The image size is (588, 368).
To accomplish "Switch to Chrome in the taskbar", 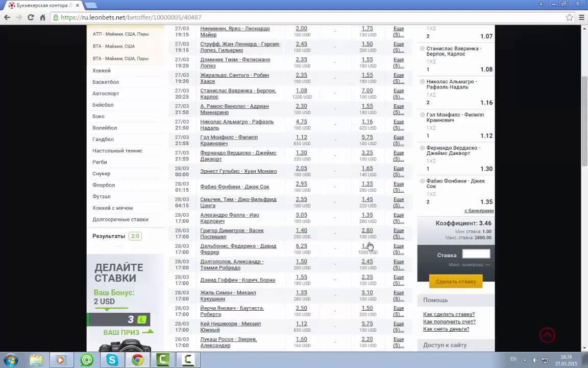I will point(137,360).
